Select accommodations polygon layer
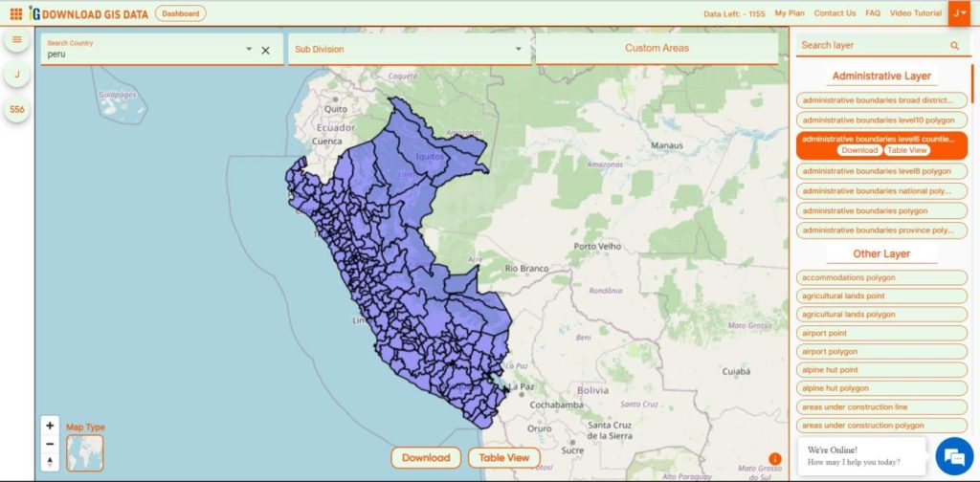Image resolution: width=980 pixels, height=482 pixels. pyautogui.click(x=881, y=278)
